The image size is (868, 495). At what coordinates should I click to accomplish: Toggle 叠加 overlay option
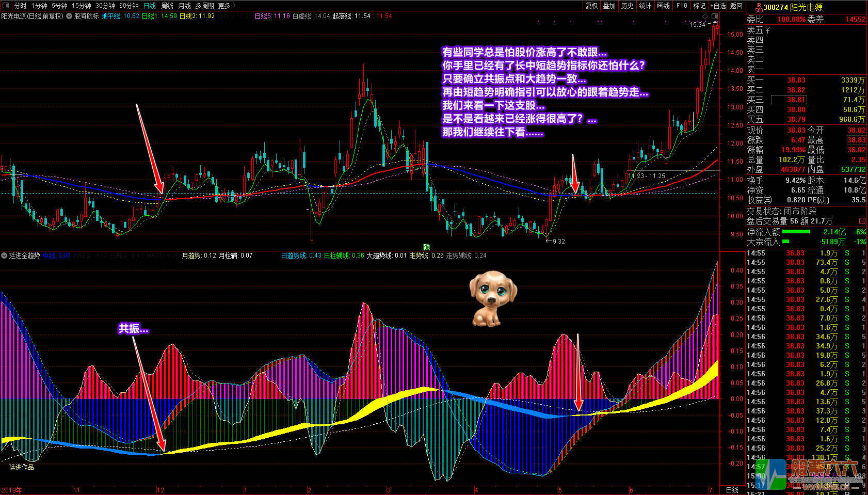point(609,6)
